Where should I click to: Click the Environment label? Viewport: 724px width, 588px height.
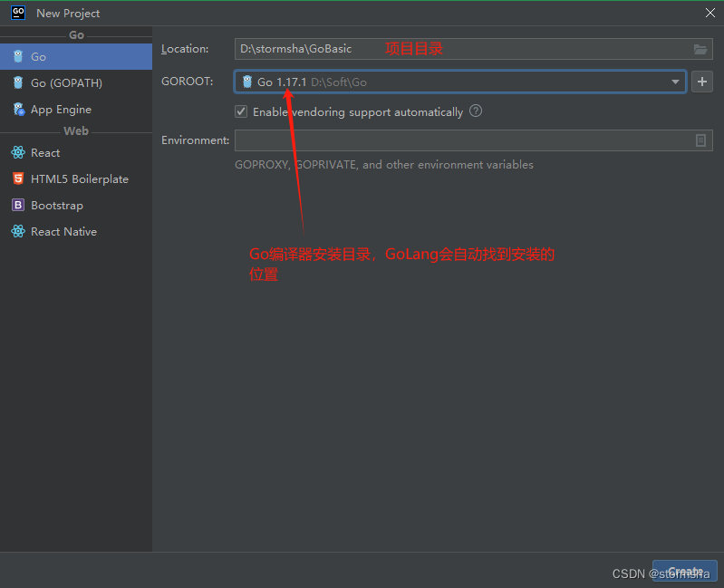pos(195,140)
